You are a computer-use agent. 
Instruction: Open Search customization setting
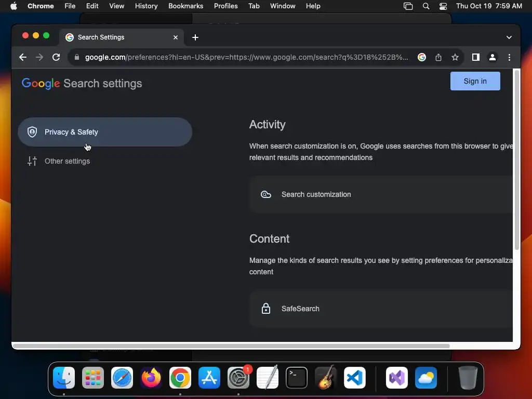pyautogui.click(x=381, y=194)
